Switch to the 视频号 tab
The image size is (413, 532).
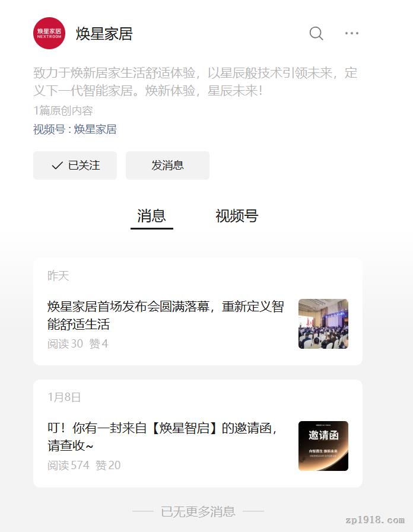(237, 216)
